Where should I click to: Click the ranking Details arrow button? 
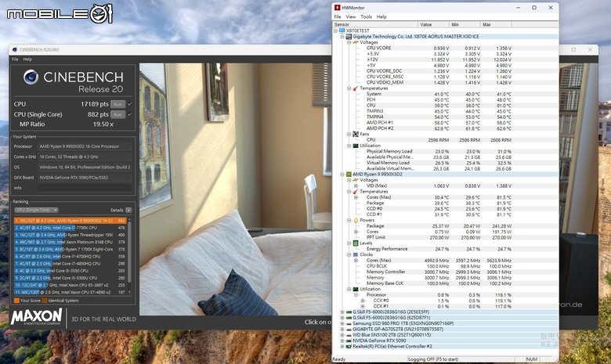click(x=128, y=210)
